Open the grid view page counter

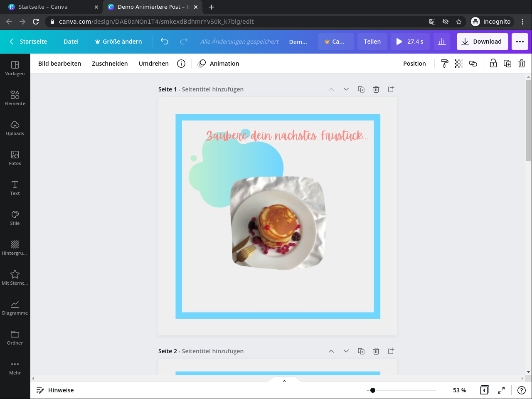[x=484, y=390]
